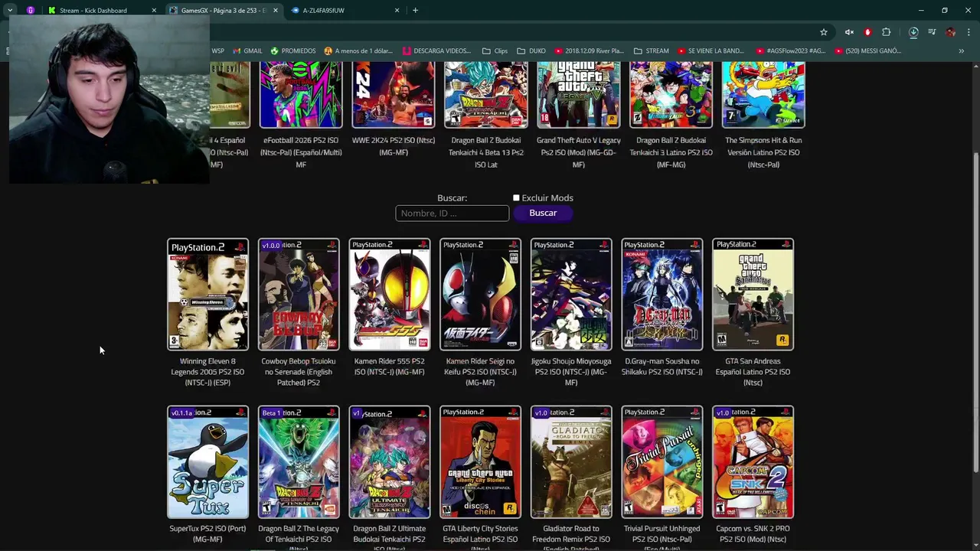Open 'eFootball 2026 PS2 ISO' title link
This screenshot has width=980, height=551.
301,152
